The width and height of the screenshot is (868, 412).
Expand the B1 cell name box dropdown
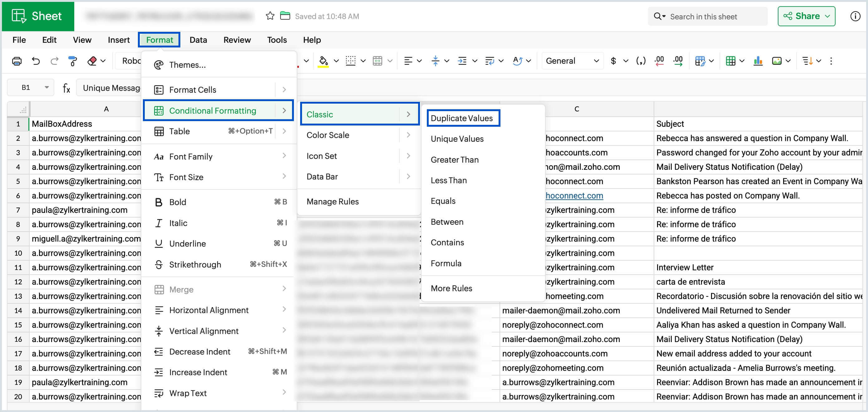coord(46,88)
